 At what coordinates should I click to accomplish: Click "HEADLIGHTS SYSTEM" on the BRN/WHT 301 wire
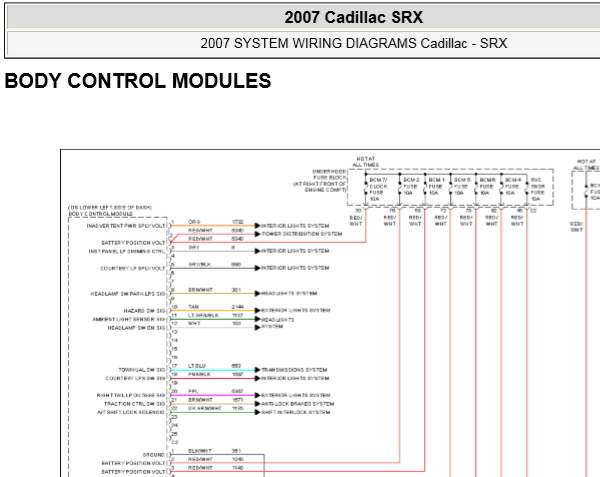tap(289, 294)
